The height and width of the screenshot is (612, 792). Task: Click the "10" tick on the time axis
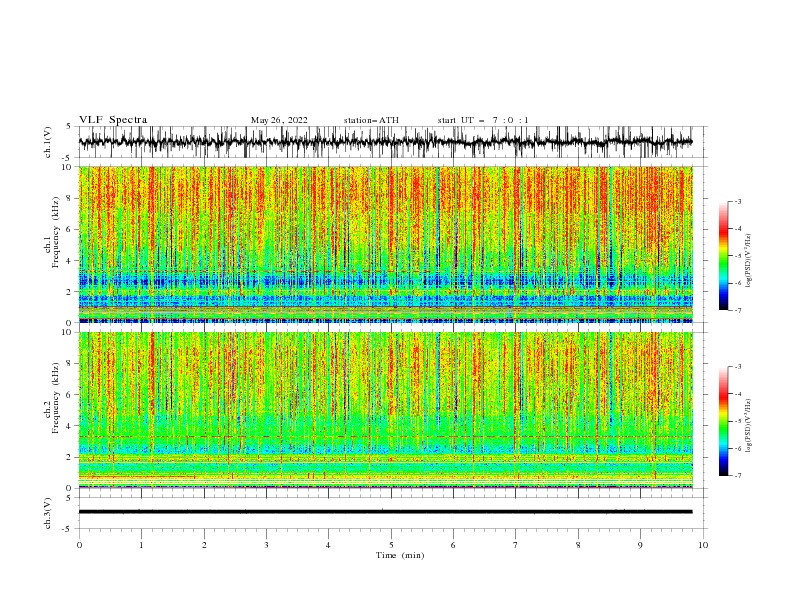coord(703,545)
